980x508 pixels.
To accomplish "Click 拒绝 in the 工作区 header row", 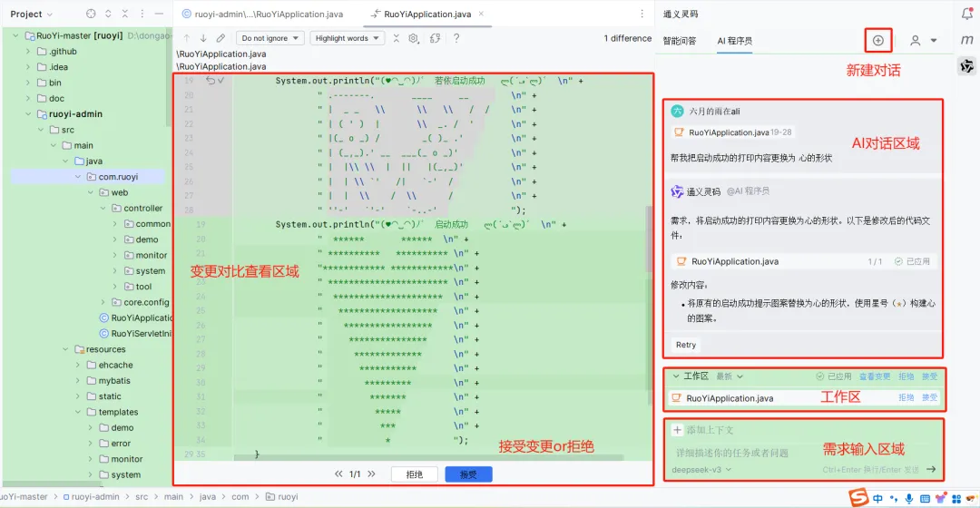I will click(x=906, y=376).
